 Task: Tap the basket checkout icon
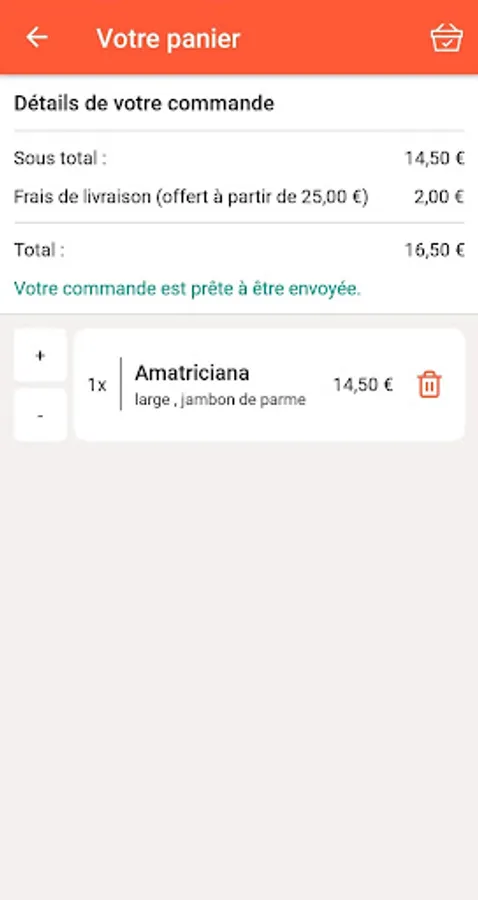(446, 38)
